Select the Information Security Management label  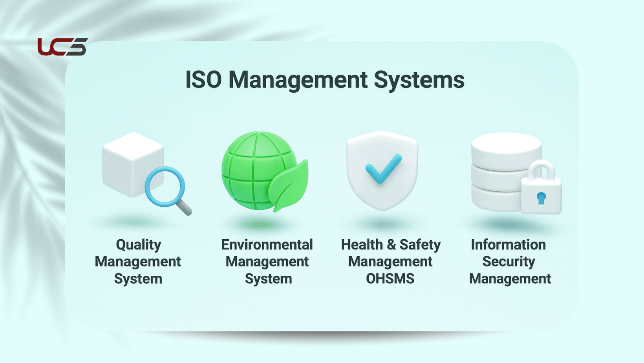(x=510, y=261)
